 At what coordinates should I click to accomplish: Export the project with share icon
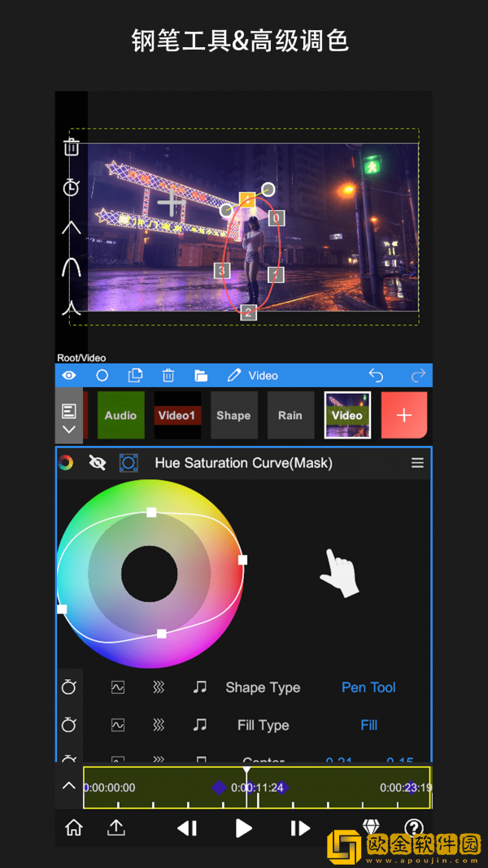click(x=115, y=827)
